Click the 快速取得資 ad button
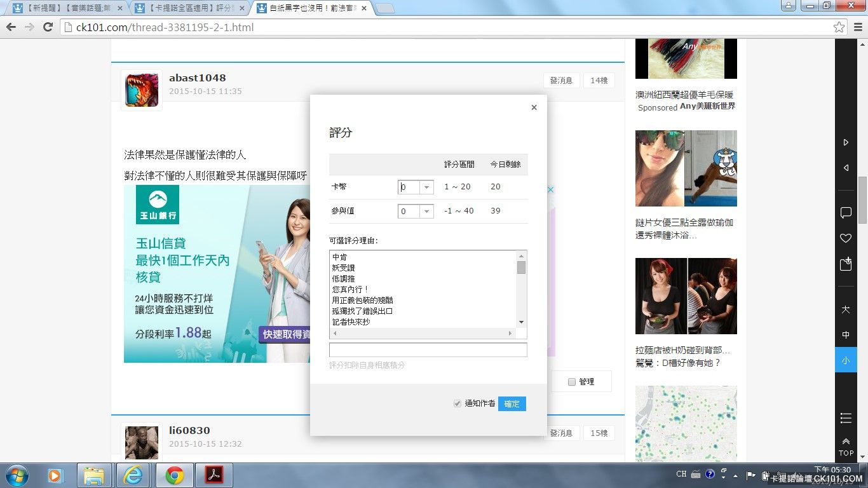The image size is (868, 488). pyautogui.click(x=284, y=334)
